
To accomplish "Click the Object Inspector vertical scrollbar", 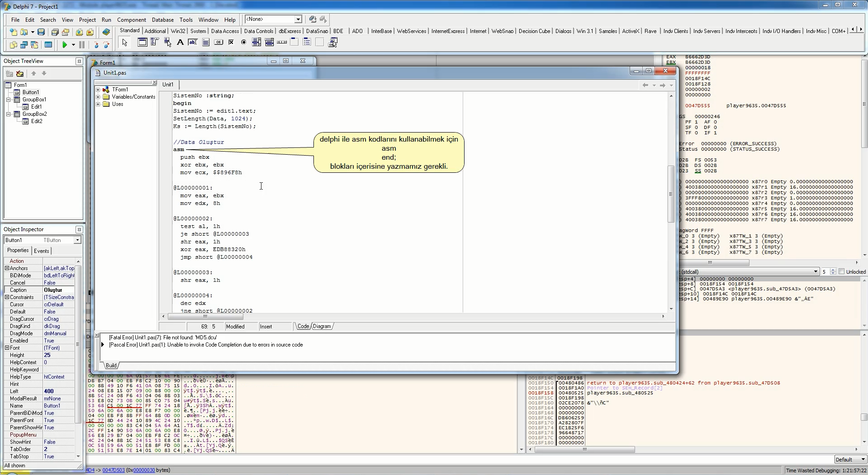I will tap(78, 359).
